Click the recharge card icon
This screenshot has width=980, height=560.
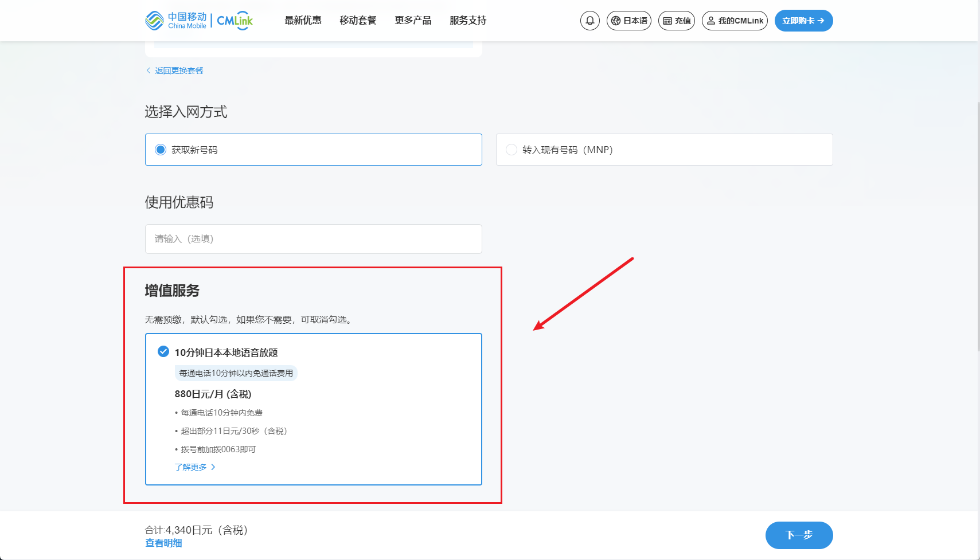tap(667, 21)
